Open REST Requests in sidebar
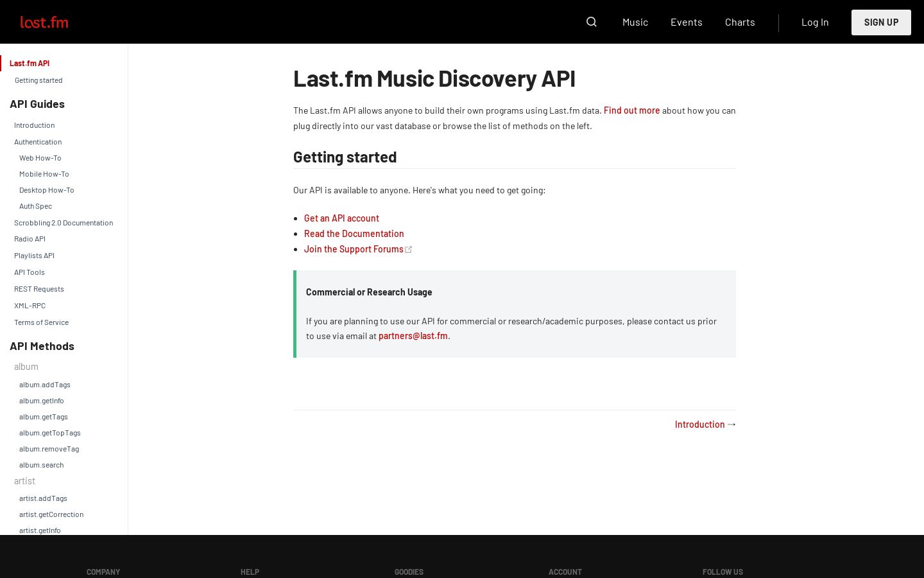This screenshot has height=578, width=924. point(39,289)
